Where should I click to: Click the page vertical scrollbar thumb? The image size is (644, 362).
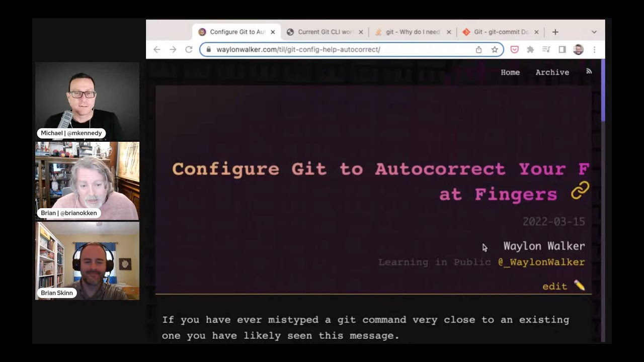tap(603, 90)
